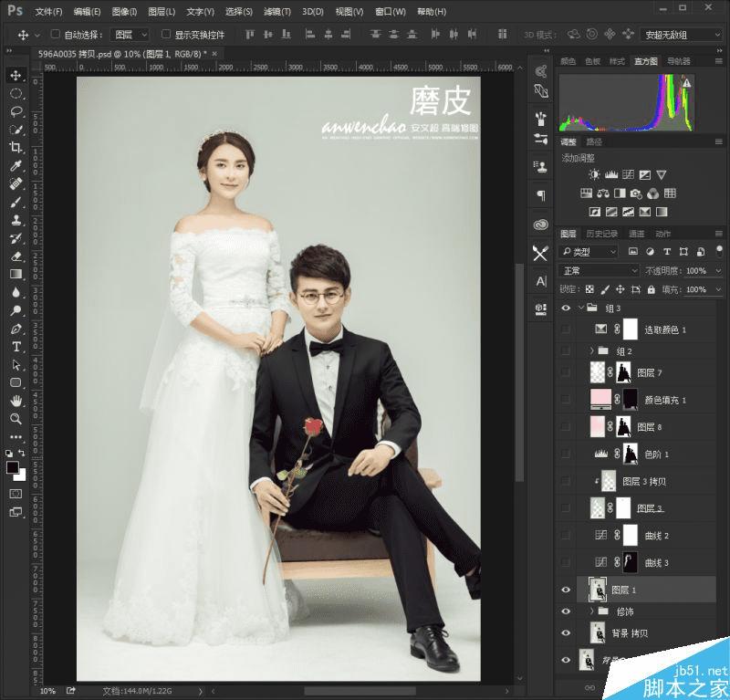Select the Clone Stamp tool
Image resolution: width=730 pixels, height=700 pixels.
point(16,220)
